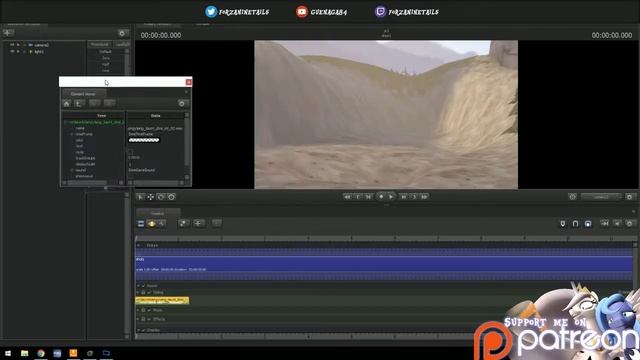Toggle visibility eye for light1

tap(12, 51)
